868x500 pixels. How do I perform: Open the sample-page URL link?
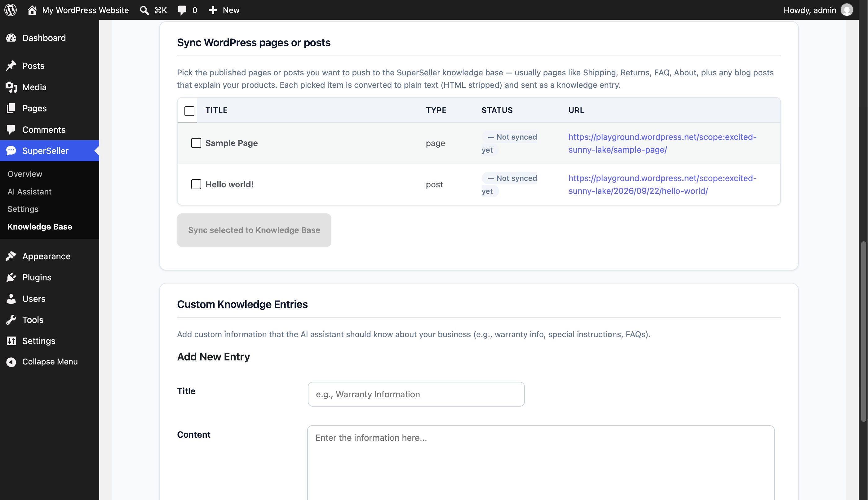662,143
